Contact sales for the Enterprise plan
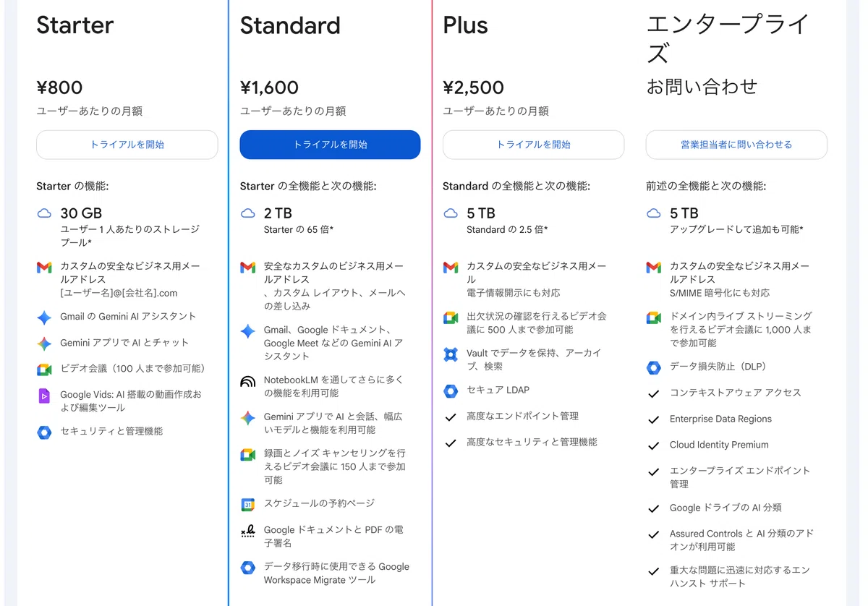Screen dimensions: 868x606 coord(736,145)
